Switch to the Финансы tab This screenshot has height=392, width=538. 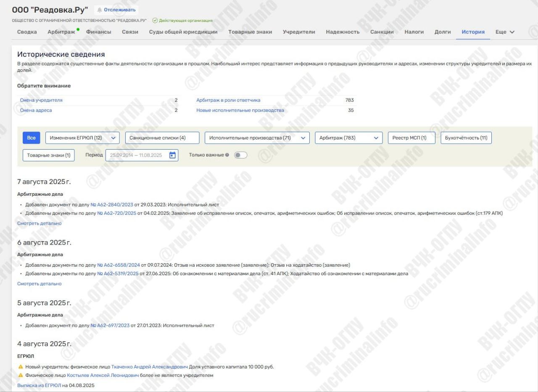98,32
